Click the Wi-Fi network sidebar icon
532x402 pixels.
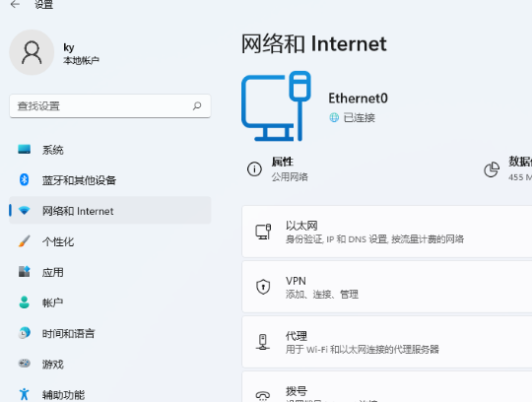[x=24, y=211]
